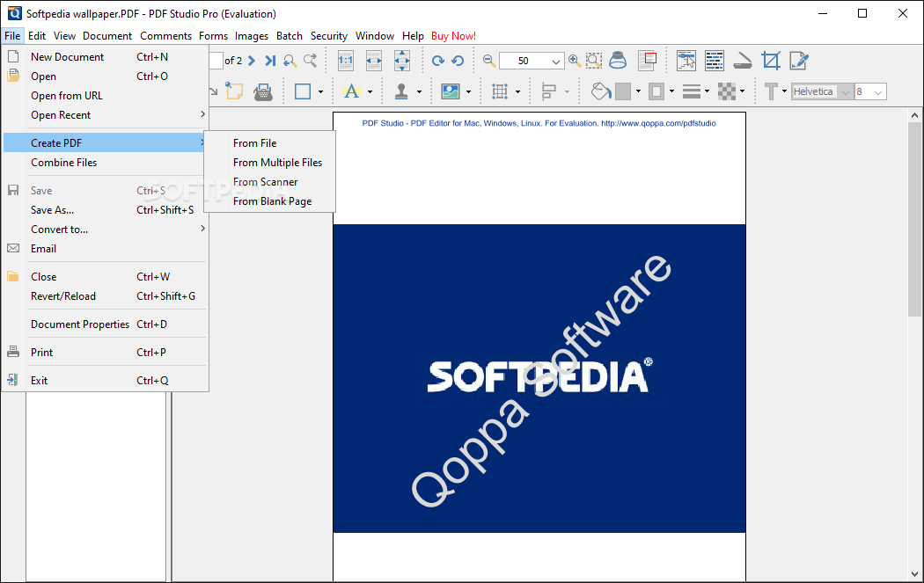Open the Comments menu

coord(165,36)
